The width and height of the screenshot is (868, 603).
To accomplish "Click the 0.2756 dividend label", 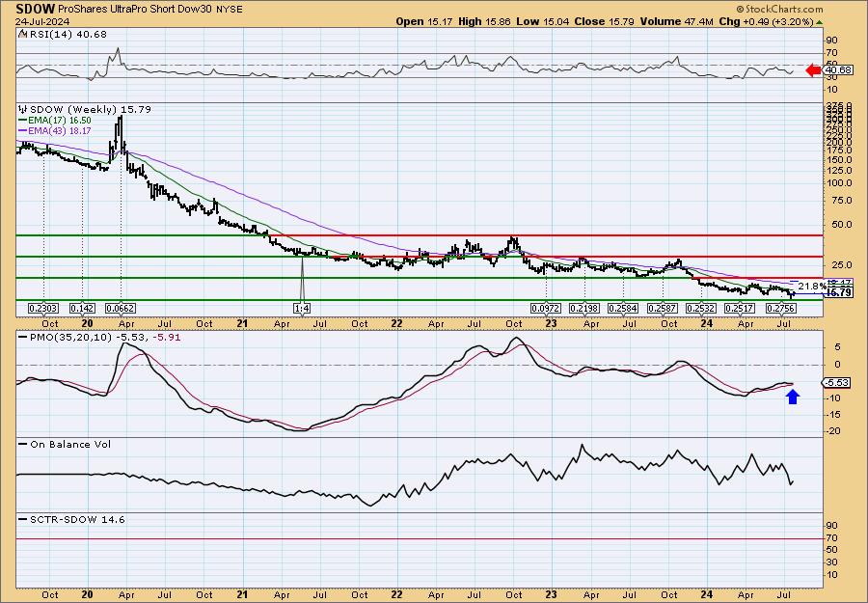I will click(x=780, y=308).
